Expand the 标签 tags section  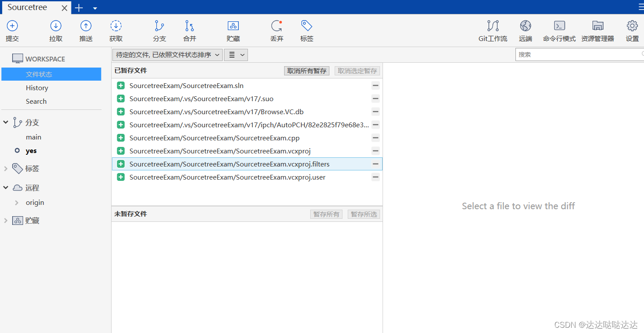pyautogui.click(x=6, y=168)
